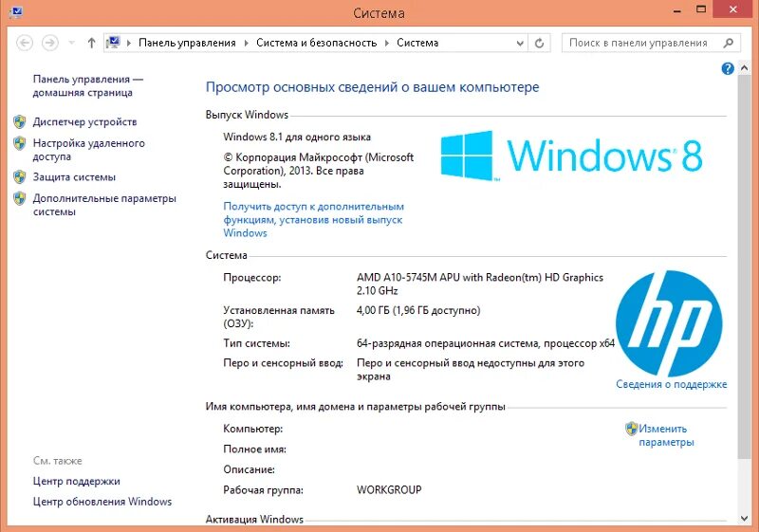Maximize the Система window
The width and height of the screenshot is (759, 532).
[701, 9]
